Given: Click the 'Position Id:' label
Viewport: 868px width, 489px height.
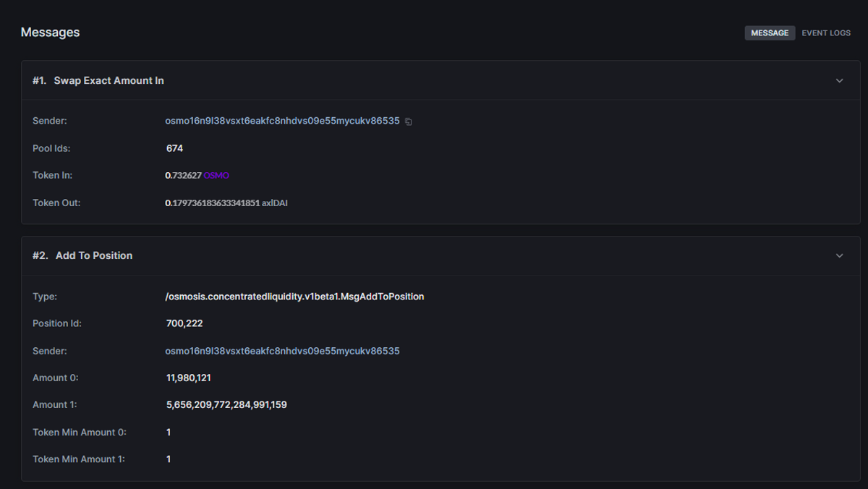Looking at the screenshot, I should 57,323.
